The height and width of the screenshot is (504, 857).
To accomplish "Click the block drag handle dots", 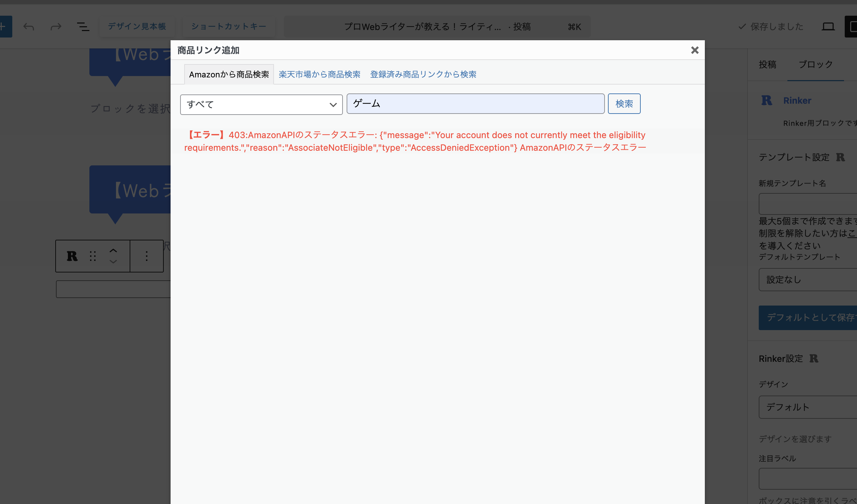I will point(93,256).
